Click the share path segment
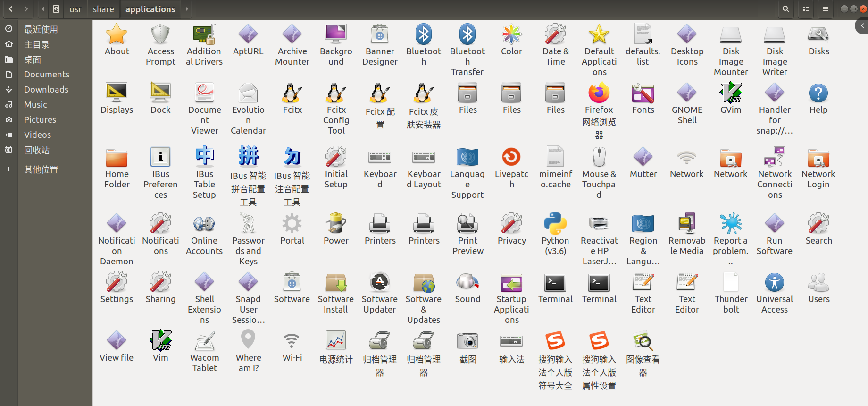Image resolution: width=868 pixels, height=406 pixels. tap(103, 9)
